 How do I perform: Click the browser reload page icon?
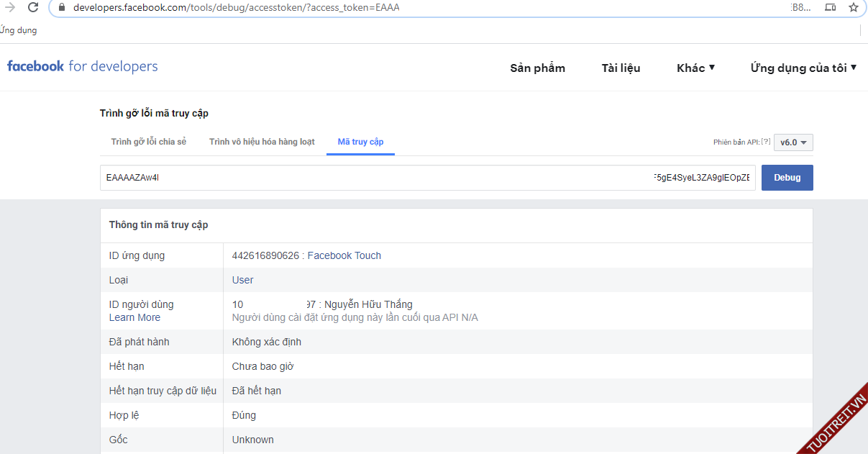33,7
